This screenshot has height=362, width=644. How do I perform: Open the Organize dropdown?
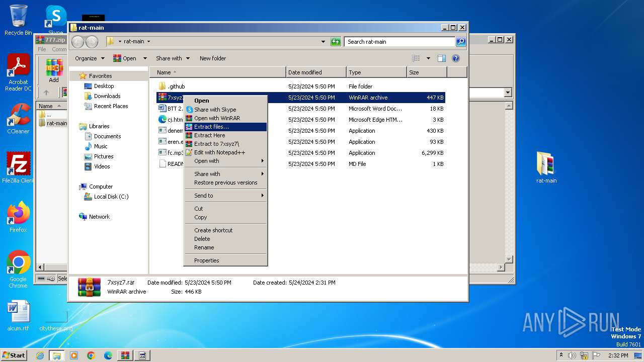pyautogui.click(x=90, y=58)
